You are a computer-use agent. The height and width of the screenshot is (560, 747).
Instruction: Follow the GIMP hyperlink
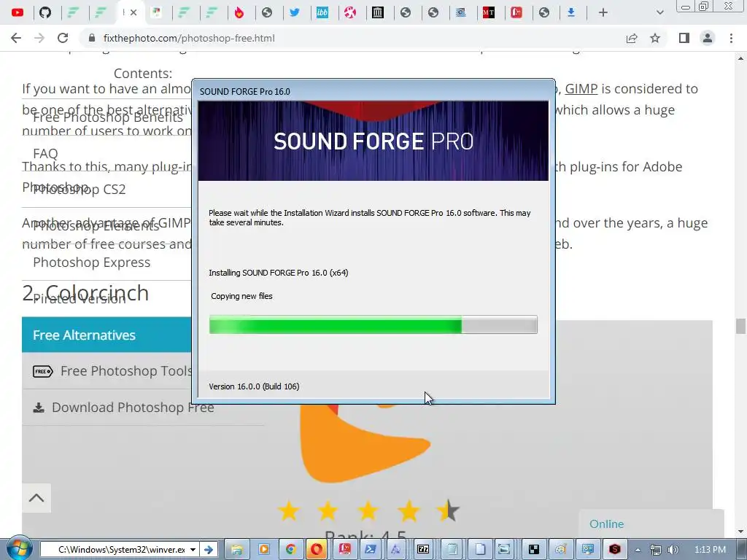(x=581, y=88)
